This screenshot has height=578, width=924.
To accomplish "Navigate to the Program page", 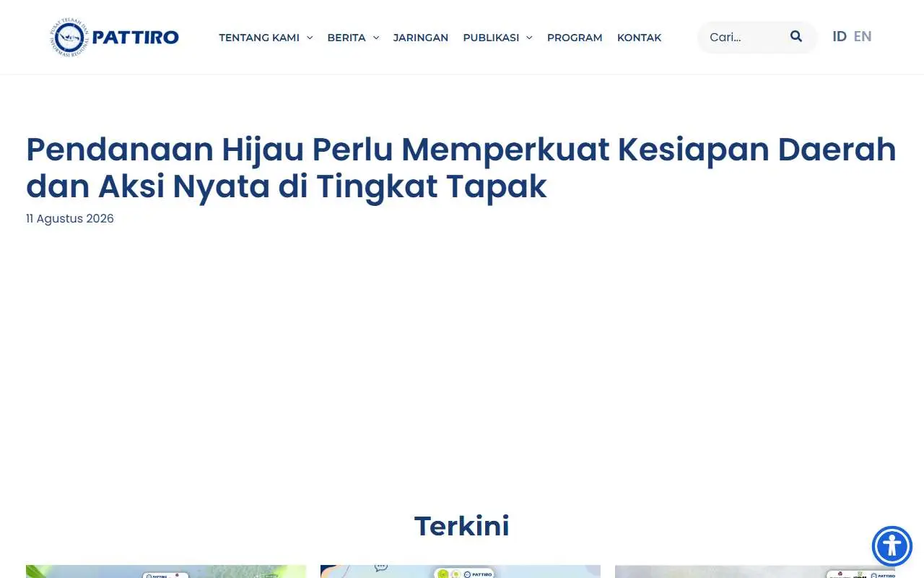I will (x=575, y=38).
